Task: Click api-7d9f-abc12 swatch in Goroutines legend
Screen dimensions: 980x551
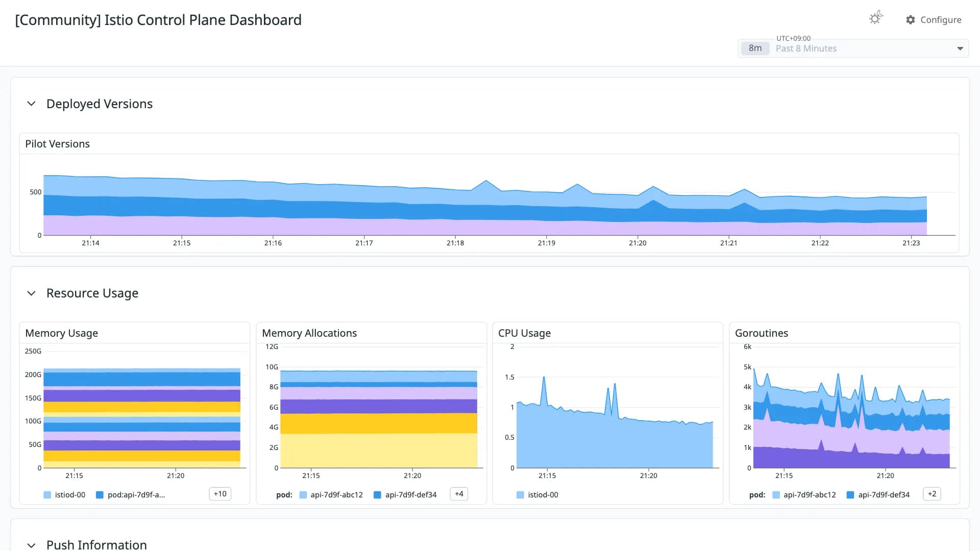Action: pos(776,495)
